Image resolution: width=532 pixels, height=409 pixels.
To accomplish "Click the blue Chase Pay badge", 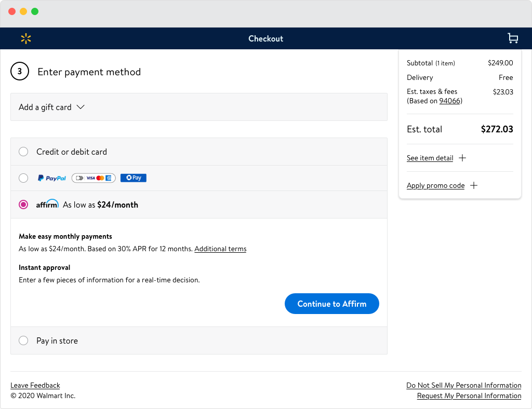I will click(134, 178).
